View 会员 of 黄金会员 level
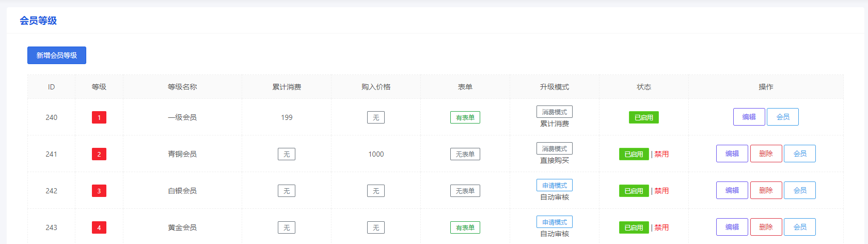Viewport: 868px width, 244px height. tap(799, 227)
